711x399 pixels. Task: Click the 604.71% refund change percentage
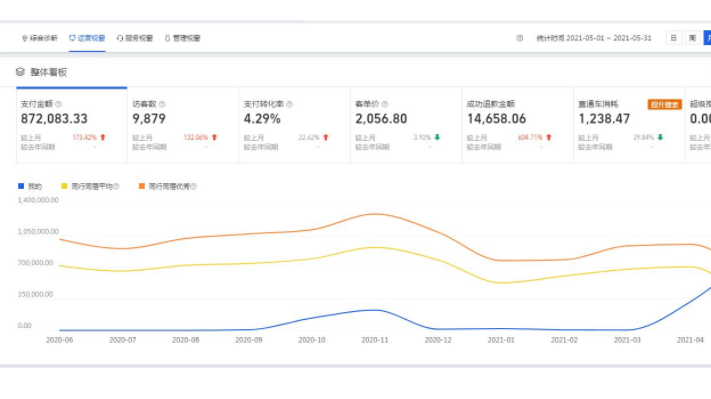tap(530, 137)
